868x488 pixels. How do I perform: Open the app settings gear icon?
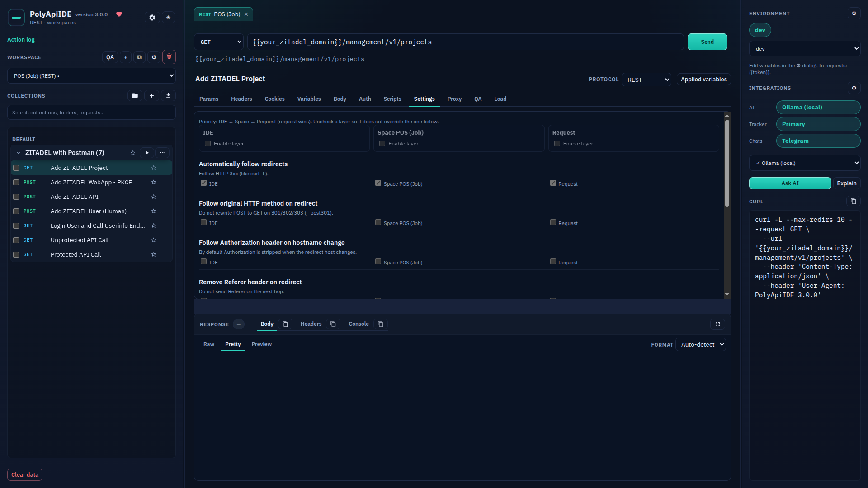(x=152, y=18)
